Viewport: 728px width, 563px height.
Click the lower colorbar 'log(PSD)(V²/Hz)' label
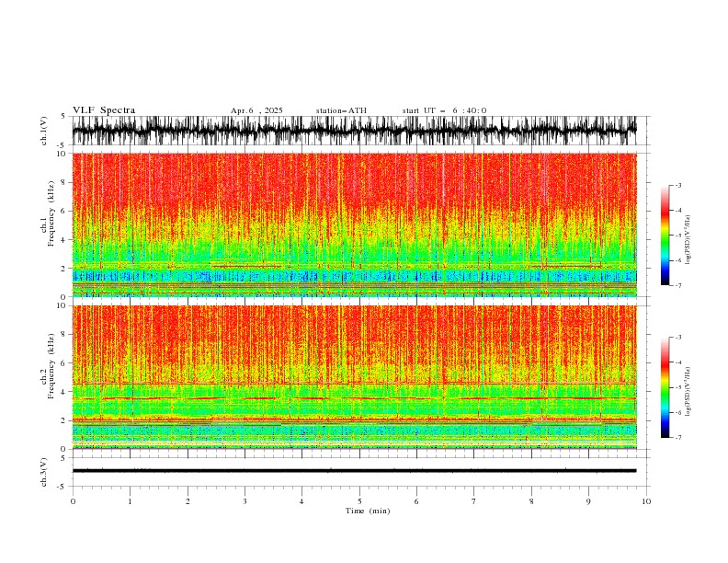point(688,392)
